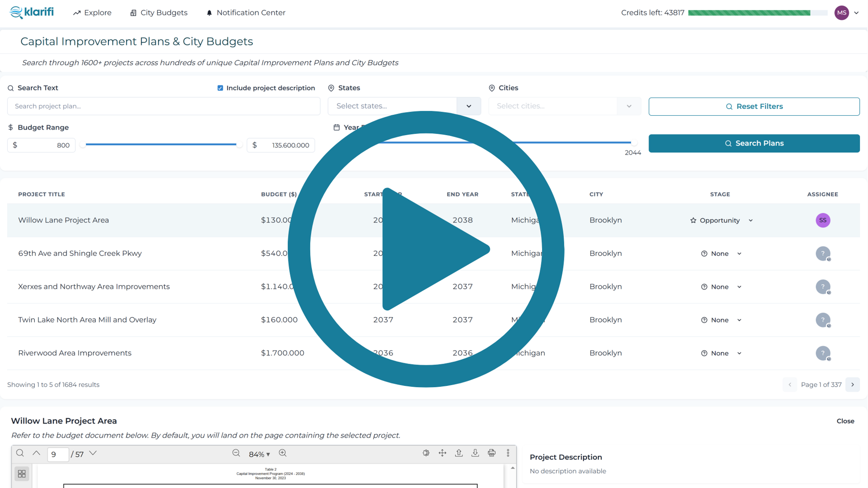Open Stage dropdown for Willow Lane Project
Viewport: 868px width, 488px height.
pos(750,221)
